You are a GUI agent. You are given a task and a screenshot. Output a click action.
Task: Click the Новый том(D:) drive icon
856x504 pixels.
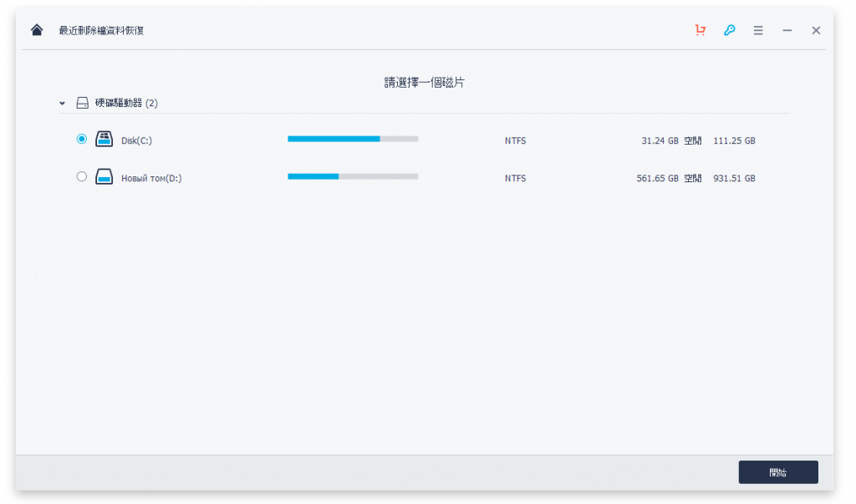coord(104,177)
